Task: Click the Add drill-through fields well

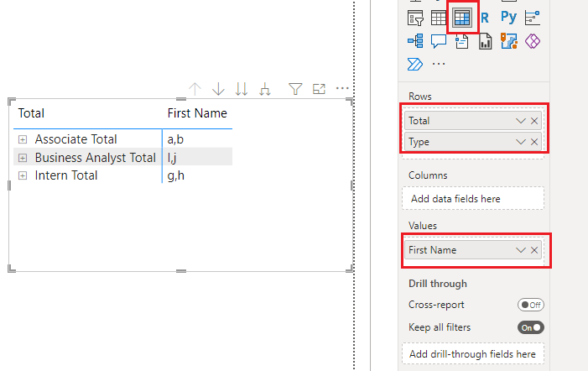Action: (x=473, y=353)
